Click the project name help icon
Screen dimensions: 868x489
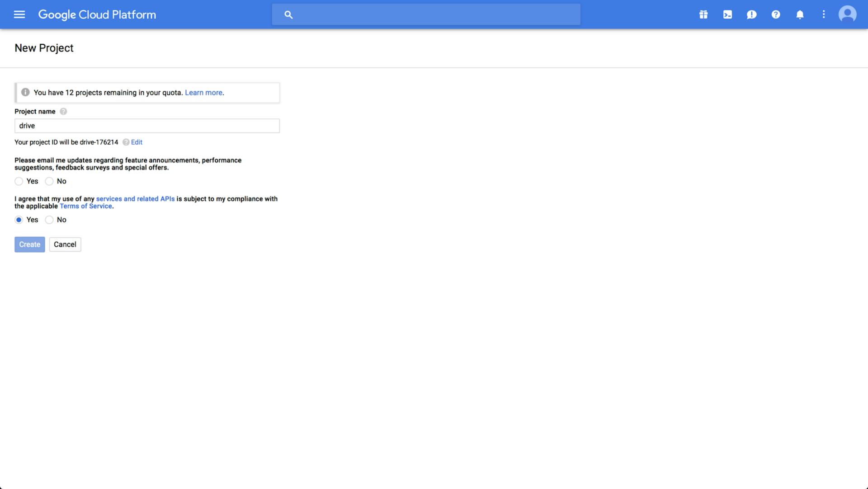[63, 111]
